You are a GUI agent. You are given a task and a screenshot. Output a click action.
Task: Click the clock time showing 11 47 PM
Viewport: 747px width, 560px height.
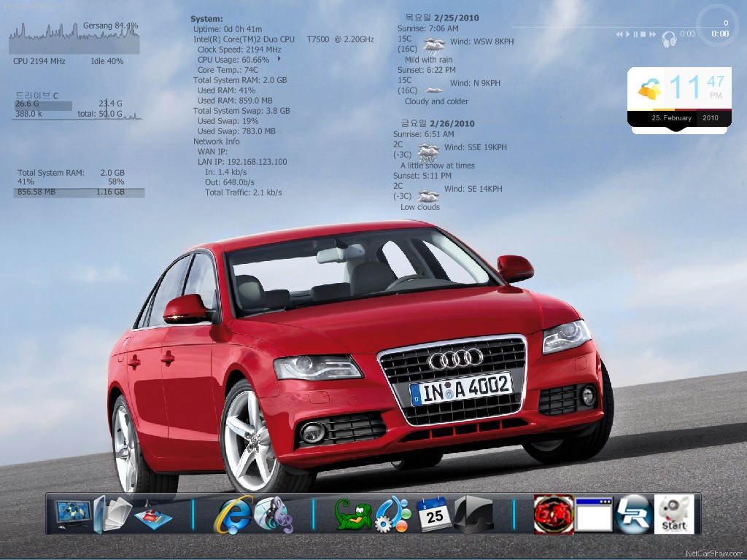(x=695, y=87)
